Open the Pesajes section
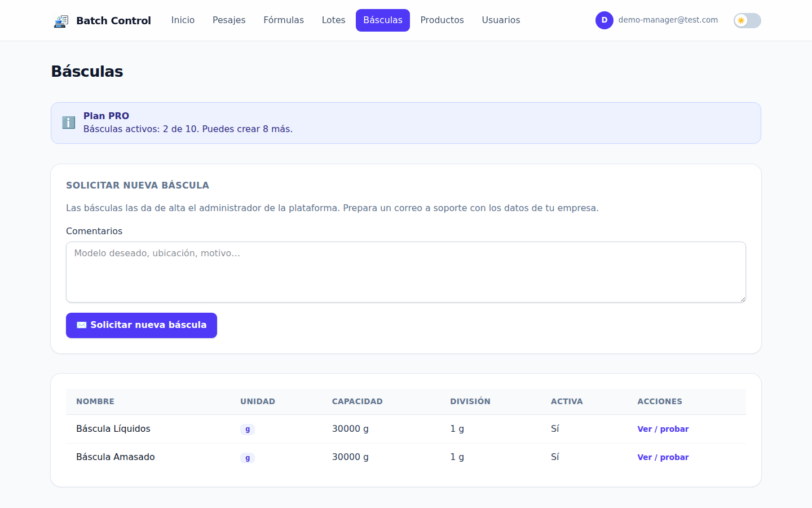This screenshot has width=812, height=508. [x=229, y=20]
